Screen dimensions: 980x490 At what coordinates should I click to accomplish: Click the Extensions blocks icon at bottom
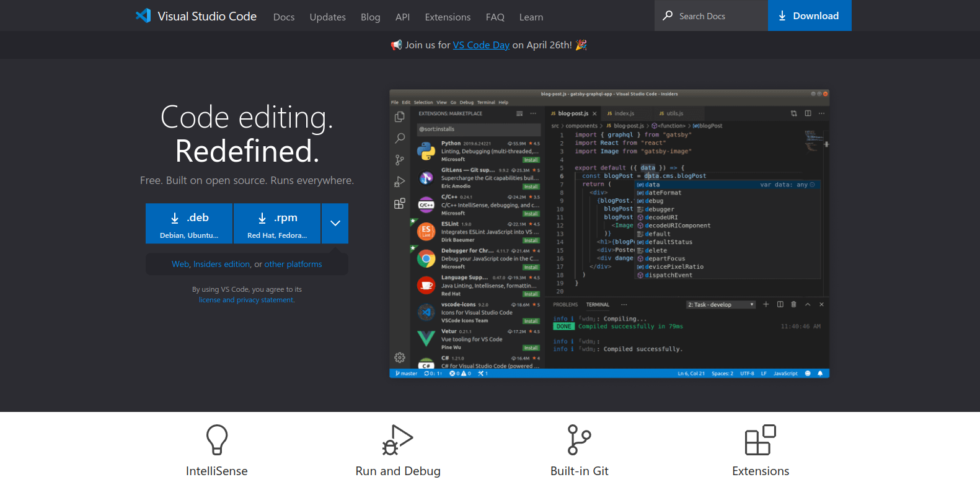pyautogui.click(x=761, y=440)
